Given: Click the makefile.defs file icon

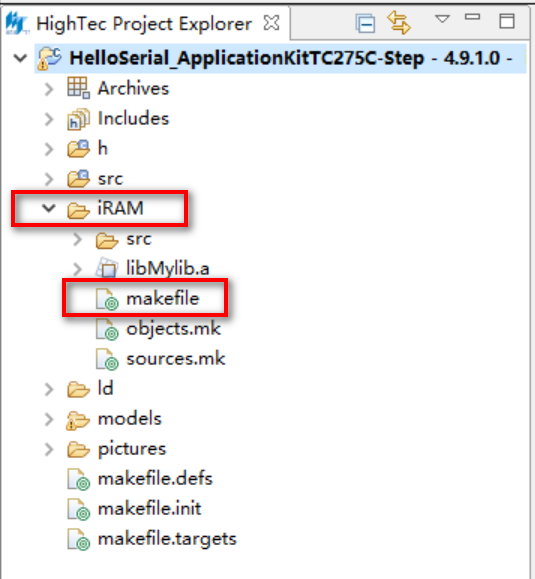Looking at the screenshot, I should pyautogui.click(x=78, y=479).
